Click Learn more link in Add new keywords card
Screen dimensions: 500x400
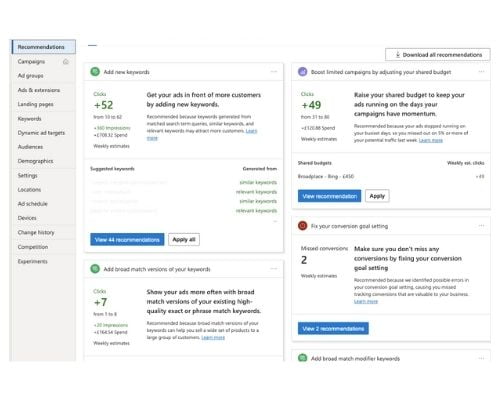click(x=251, y=131)
